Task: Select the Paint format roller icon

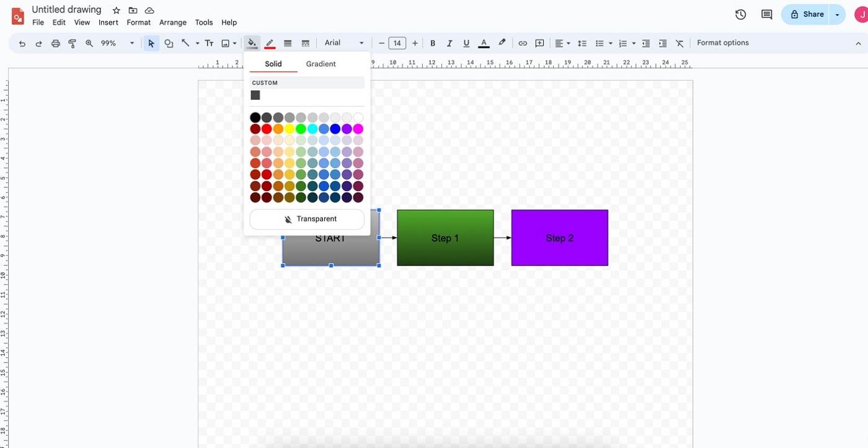Action: click(x=72, y=43)
